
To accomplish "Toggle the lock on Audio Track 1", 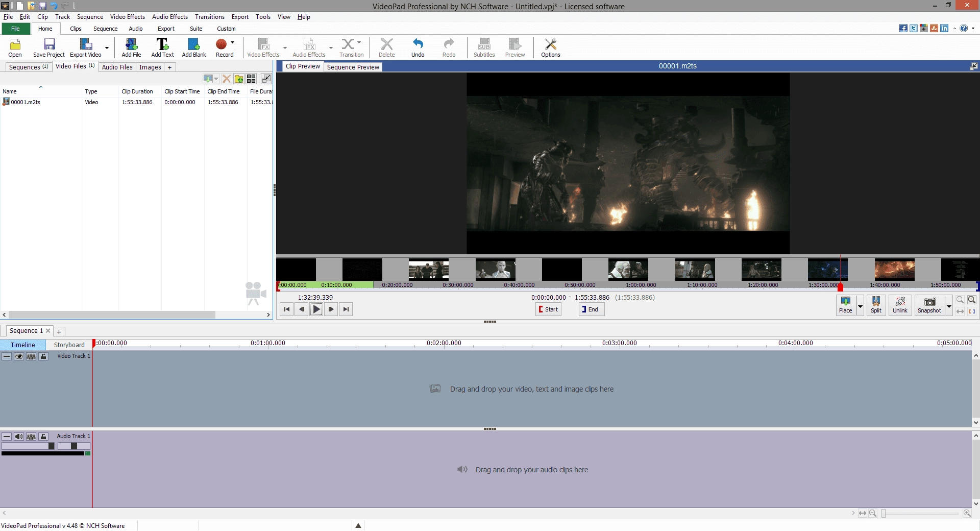I will (x=44, y=437).
